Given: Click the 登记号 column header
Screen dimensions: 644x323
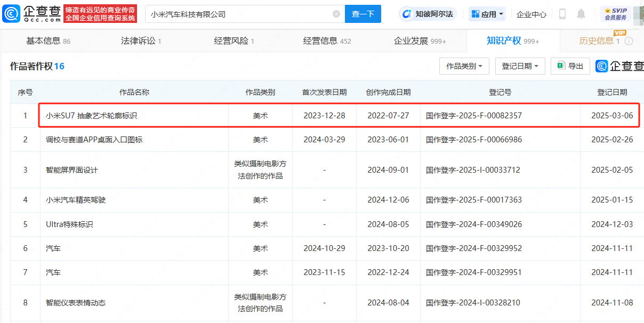Looking at the screenshot, I should tap(500, 92).
